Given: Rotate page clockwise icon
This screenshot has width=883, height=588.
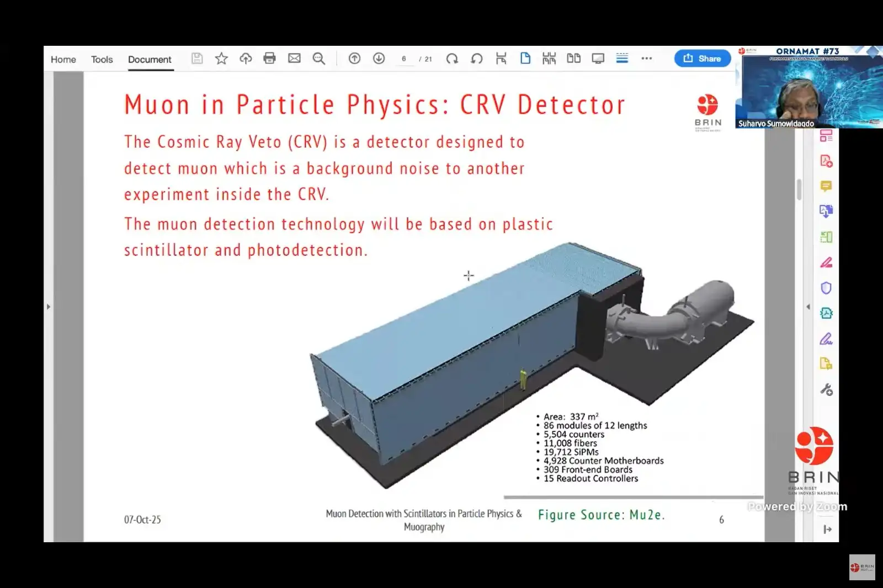Looking at the screenshot, I should [452, 58].
